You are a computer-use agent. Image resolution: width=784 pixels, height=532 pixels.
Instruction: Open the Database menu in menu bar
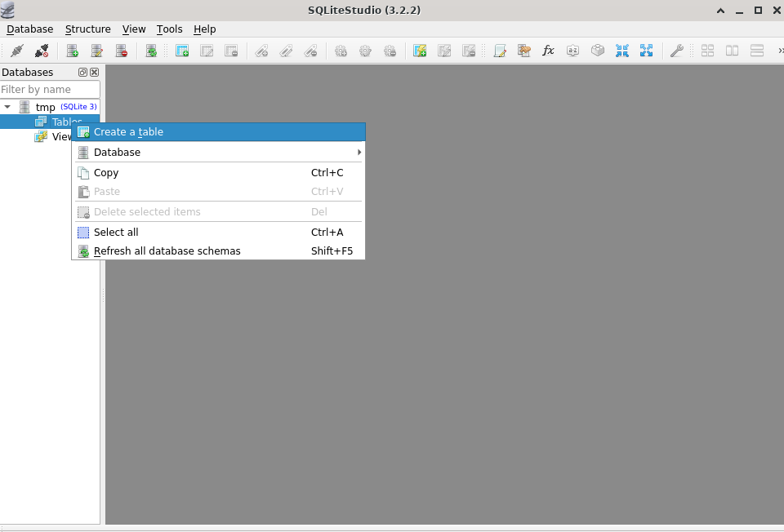click(29, 29)
